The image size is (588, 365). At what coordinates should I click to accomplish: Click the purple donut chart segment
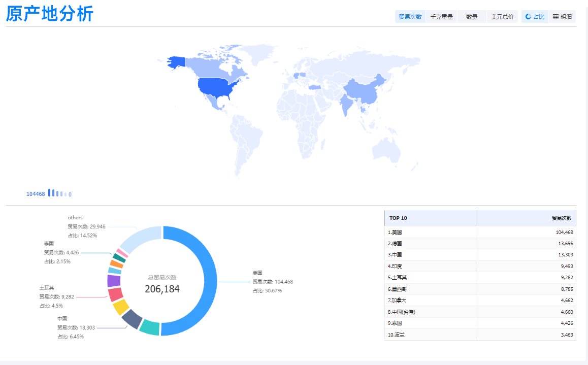point(114,281)
